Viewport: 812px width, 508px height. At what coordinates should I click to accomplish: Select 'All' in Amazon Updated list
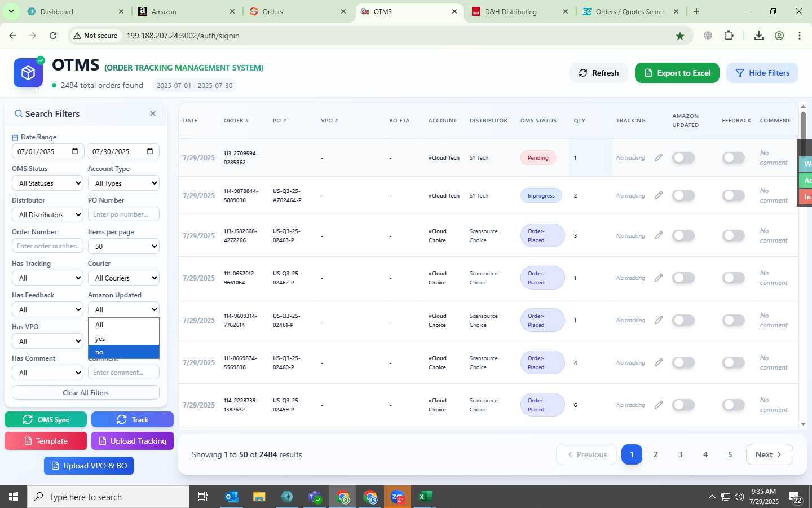click(x=123, y=325)
